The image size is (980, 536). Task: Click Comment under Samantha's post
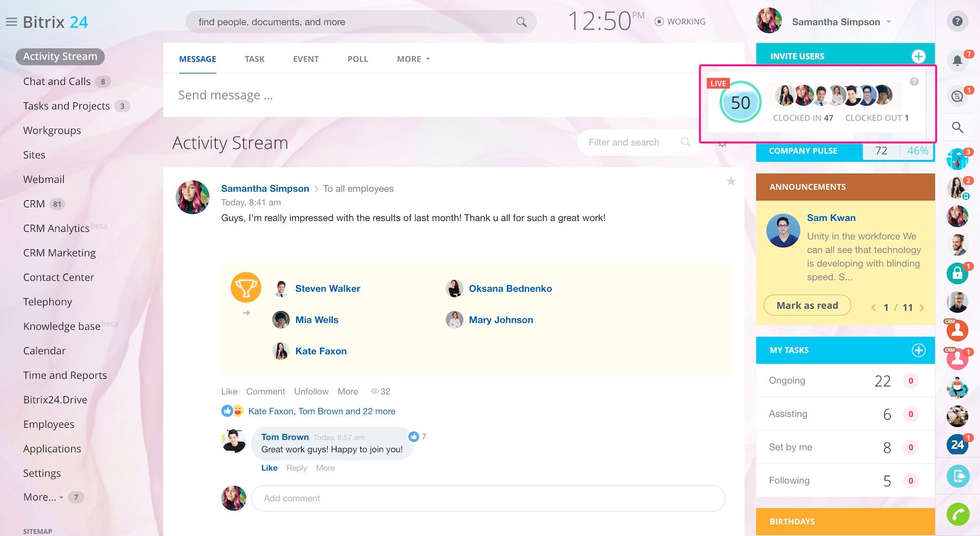(266, 391)
